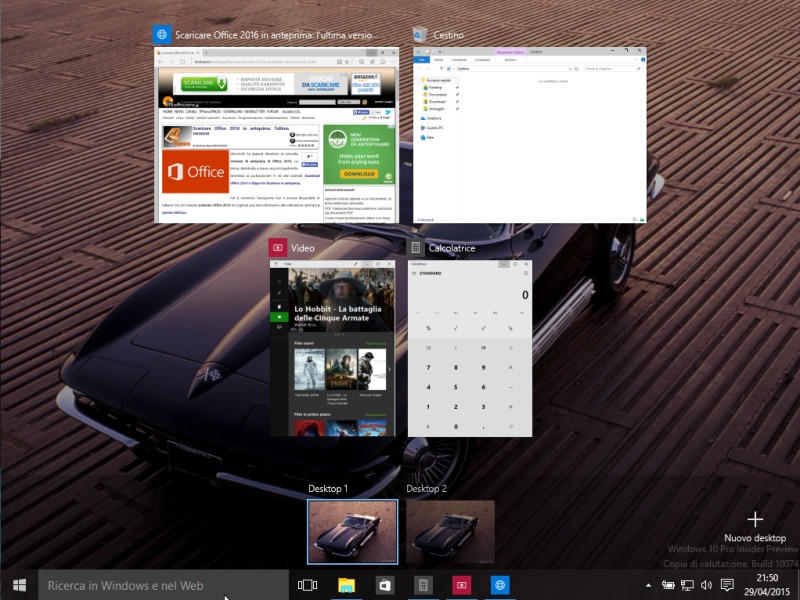Image resolution: width=800 pixels, height=600 pixels.
Task: Click the Calculator taskbar icon
Action: click(x=423, y=585)
